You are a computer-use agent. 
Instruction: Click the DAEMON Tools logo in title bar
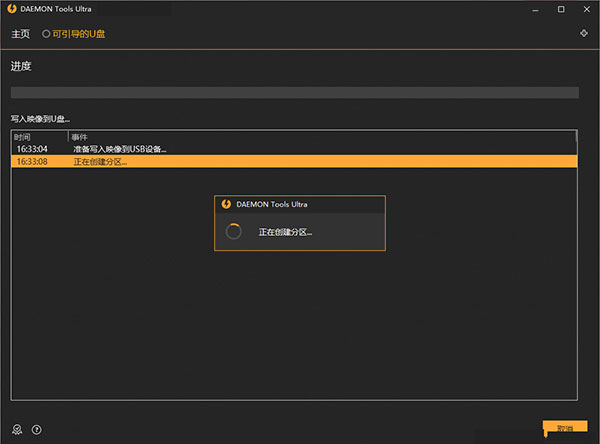pyautogui.click(x=12, y=10)
